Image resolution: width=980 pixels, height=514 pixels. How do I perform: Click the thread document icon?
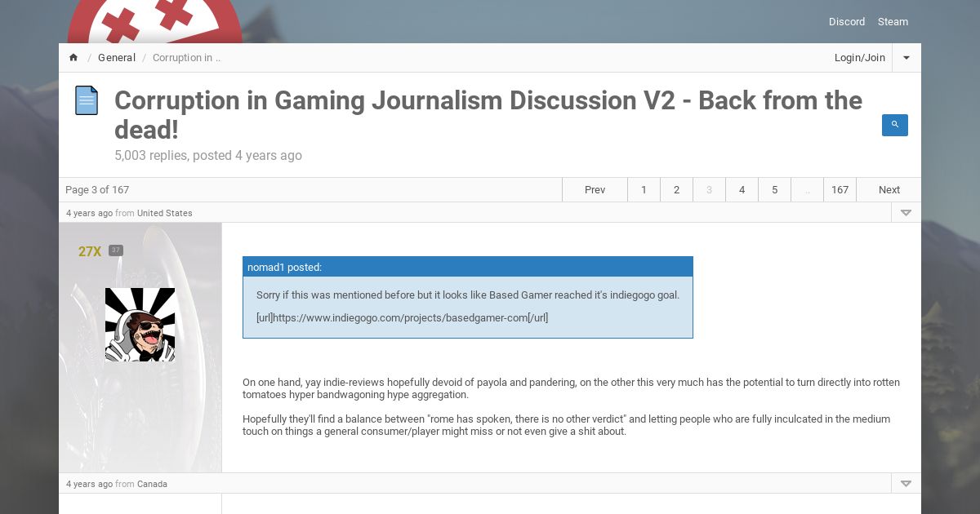(x=87, y=100)
